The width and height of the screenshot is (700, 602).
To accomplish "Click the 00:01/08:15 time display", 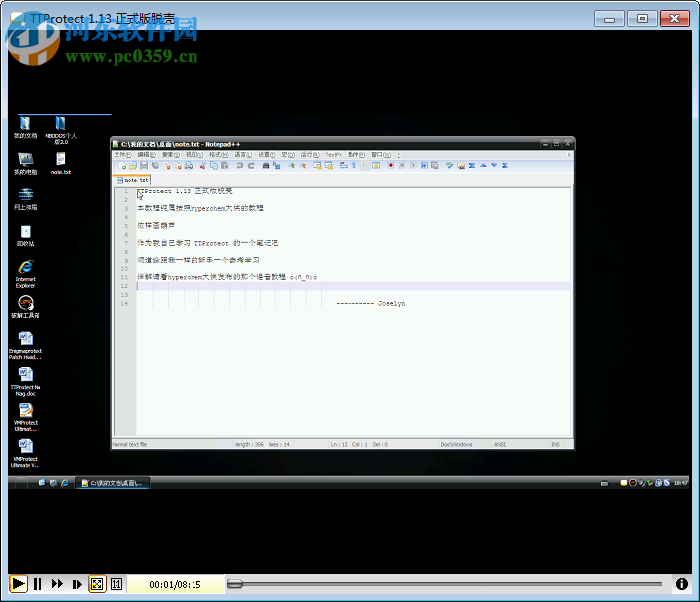I will 175,584.
